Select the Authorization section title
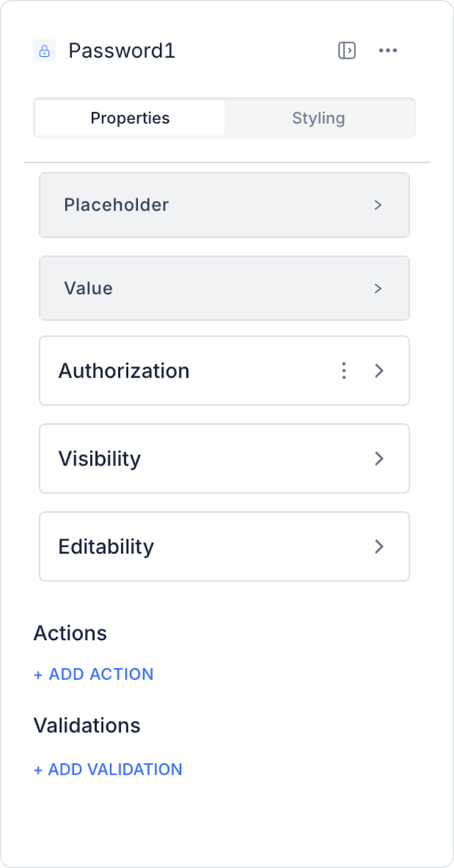The width and height of the screenshot is (454, 868). [124, 371]
